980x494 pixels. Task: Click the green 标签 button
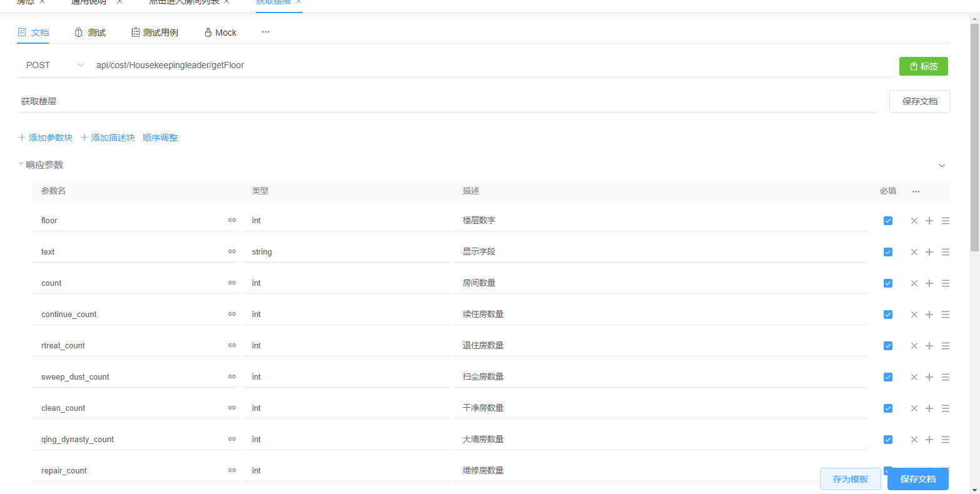pyautogui.click(x=923, y=66)
